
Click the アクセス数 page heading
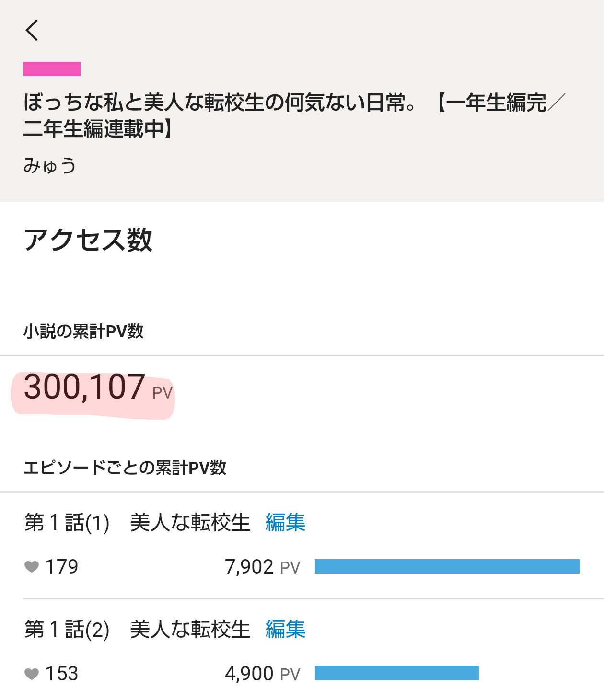click(x=88, y=240)
